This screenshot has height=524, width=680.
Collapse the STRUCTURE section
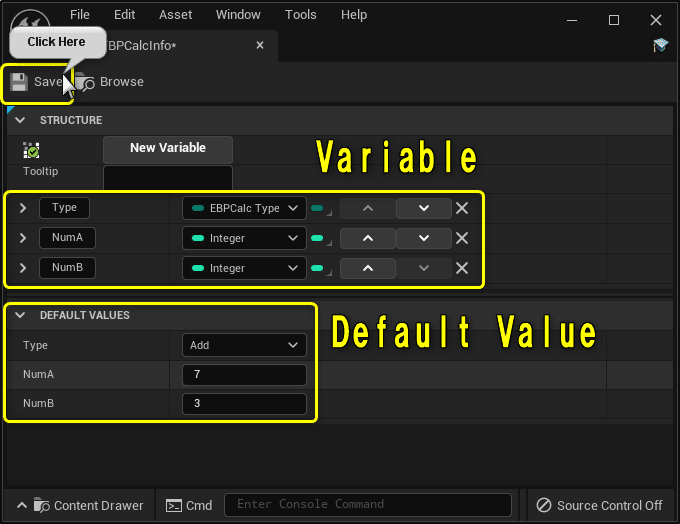[x=20, y=120]
